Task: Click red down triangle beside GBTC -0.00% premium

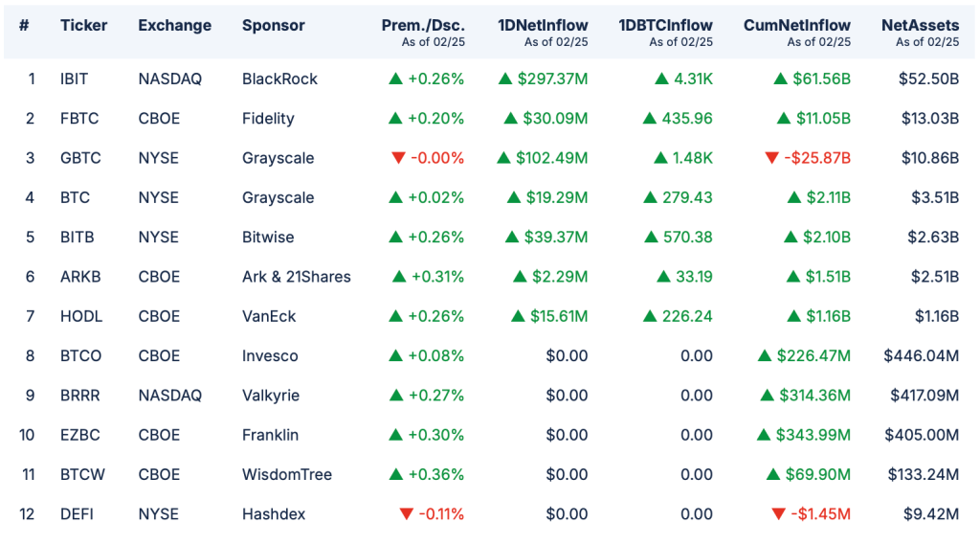Action: tap(399, 158)
